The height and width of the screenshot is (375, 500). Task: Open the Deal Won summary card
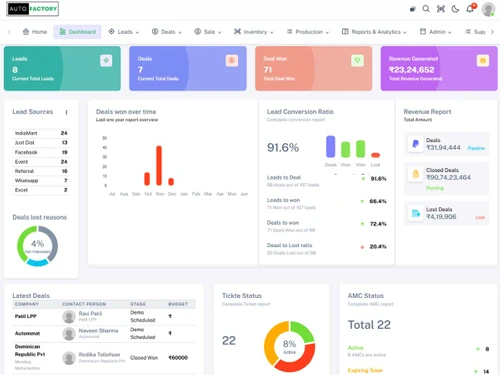314,68
